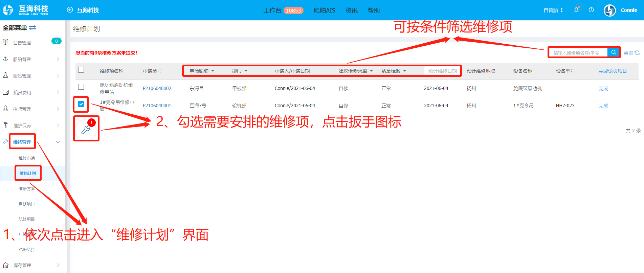Click the 船舶管理 anchor icon
The width and height of the screenshot is (644, 273).
pyautogui.click(x=5, y=59)
